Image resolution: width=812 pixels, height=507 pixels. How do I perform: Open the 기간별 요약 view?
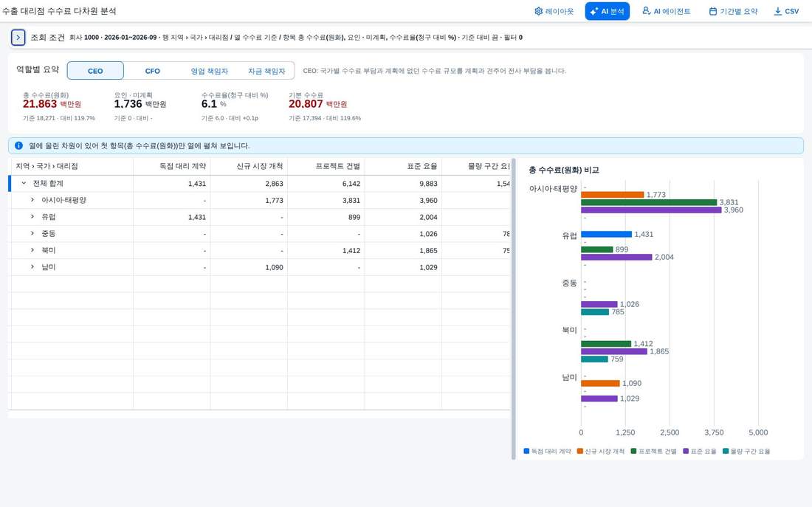733,11
